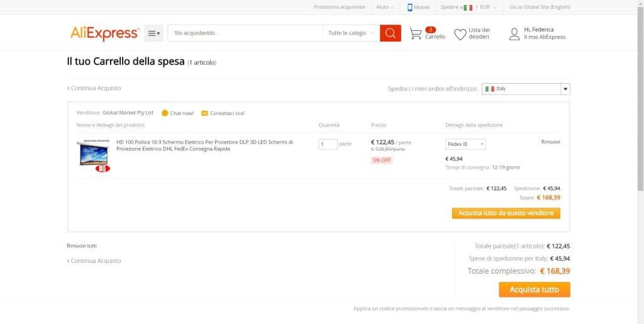Open the hamburger category menu icon
Viewport: 644px width, 324px height.
coord(153,33)
